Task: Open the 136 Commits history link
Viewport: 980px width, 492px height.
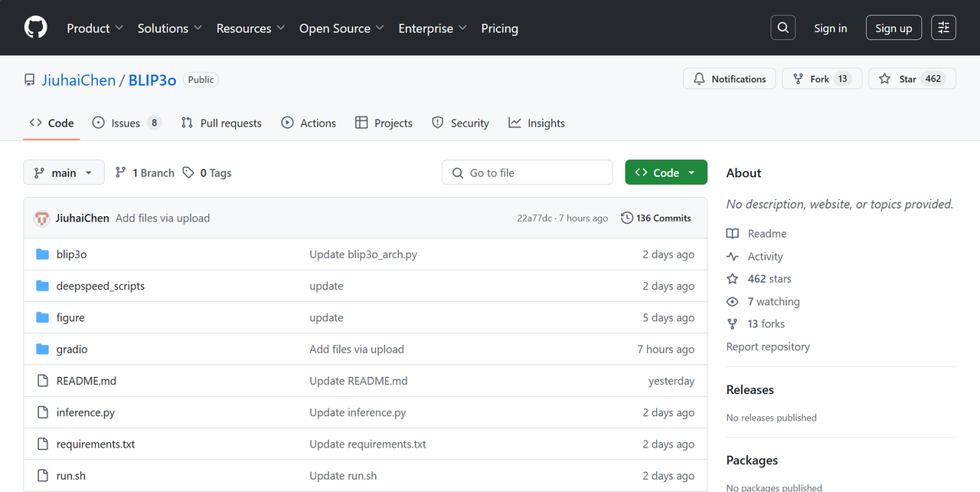Action: tap(656, 218)
